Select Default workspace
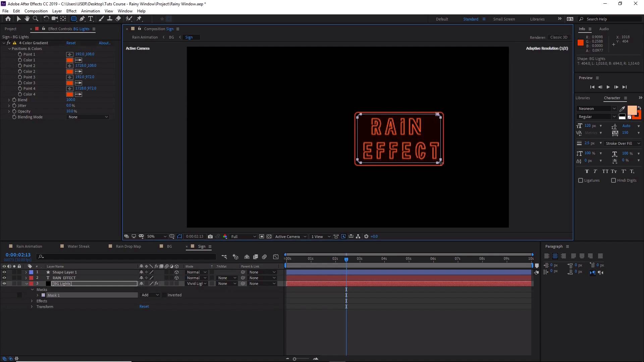The image size is (644, 362). (x=442, y=19)
